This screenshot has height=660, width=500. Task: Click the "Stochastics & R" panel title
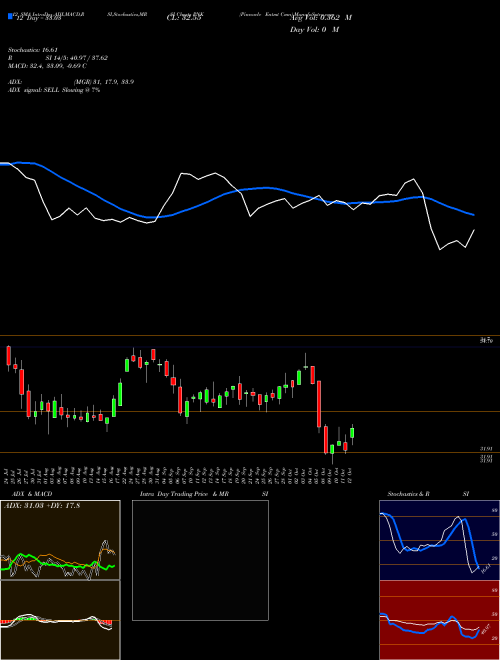pyautogui.click(x=409, y=494)
